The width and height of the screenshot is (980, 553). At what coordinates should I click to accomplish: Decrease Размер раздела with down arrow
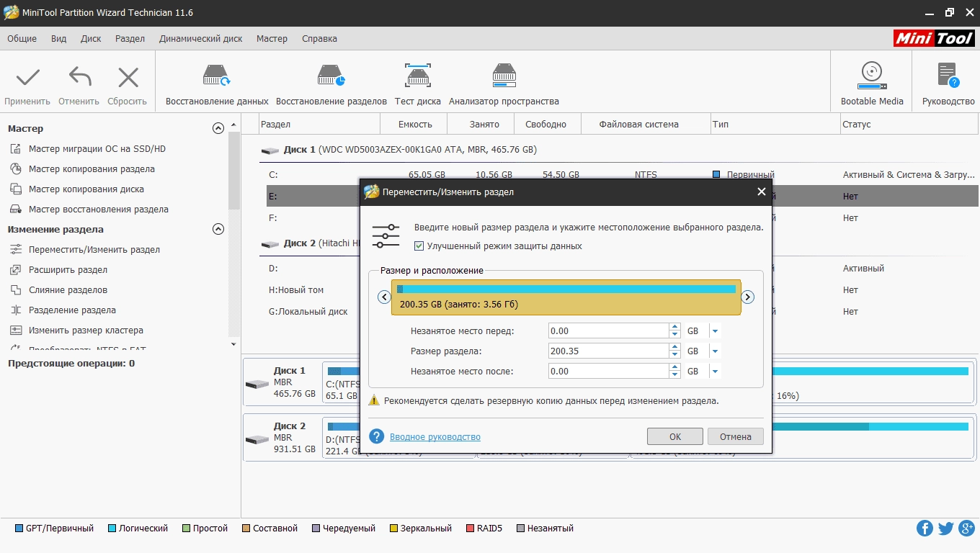pos(674,355)
